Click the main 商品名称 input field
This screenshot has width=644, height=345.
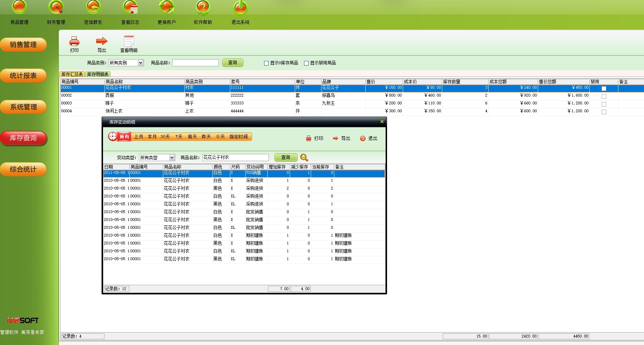[195, 63]
